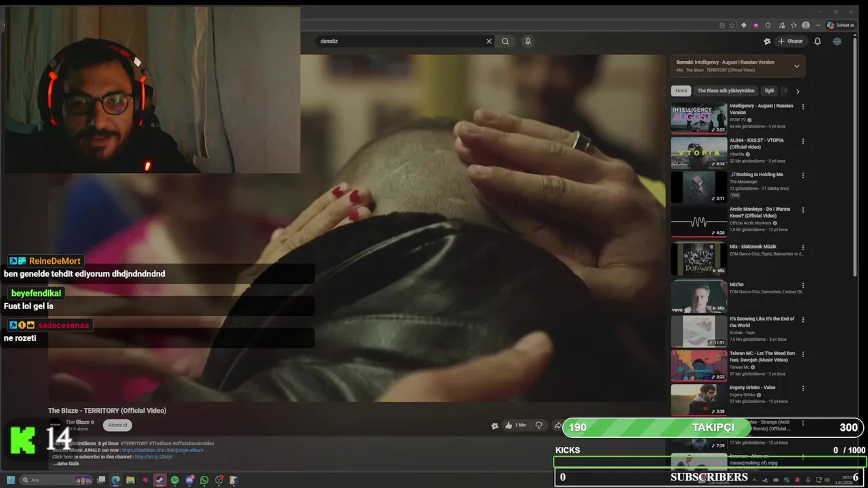Open Discord from the taskbar
This screenshot has width=868, height=488.
190,480
